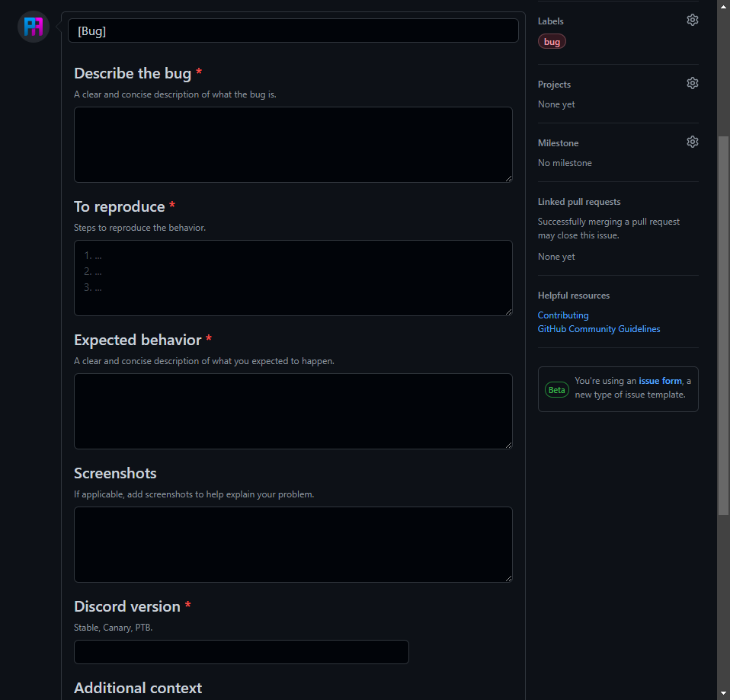Click the scrollbar down arrow

[723, 693]
